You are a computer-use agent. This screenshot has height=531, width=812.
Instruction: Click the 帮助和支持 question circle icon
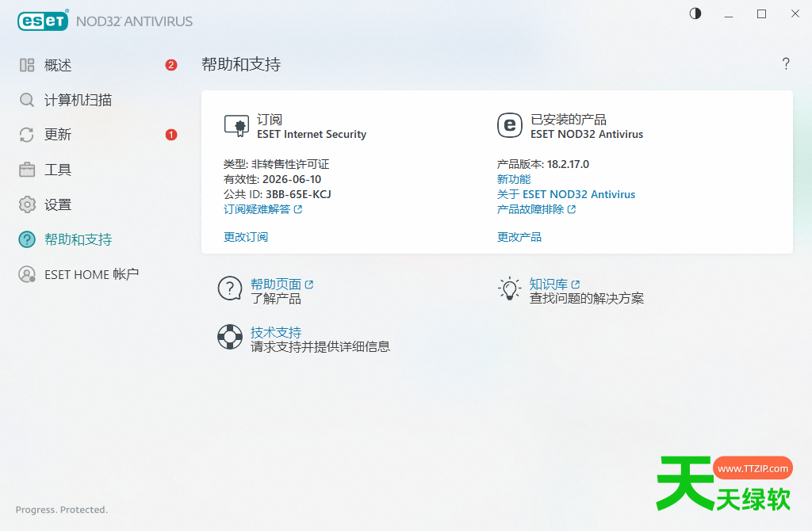coord(27,239)
